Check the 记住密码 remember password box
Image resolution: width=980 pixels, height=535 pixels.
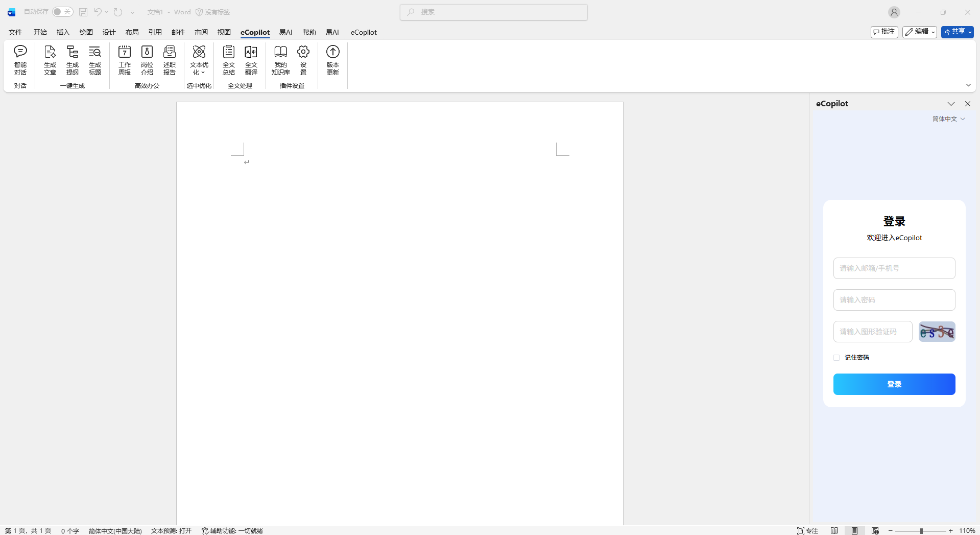[836, 358]
